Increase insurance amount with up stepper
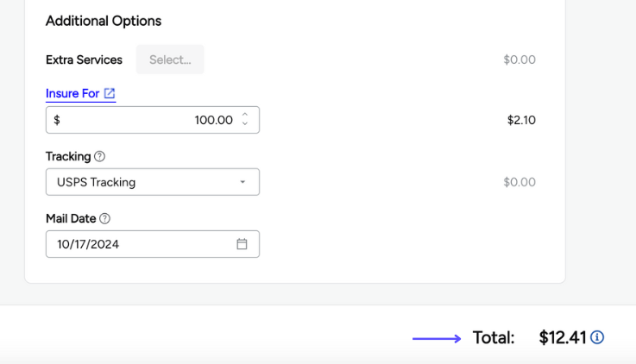This screenshot has width=636, height=364. click(x=245, y=115)
